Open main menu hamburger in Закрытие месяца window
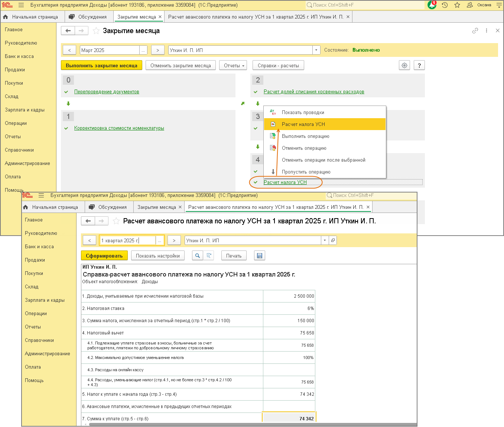Image resolution: width=504 pixels, height=427 pixels. coord(21,5)
